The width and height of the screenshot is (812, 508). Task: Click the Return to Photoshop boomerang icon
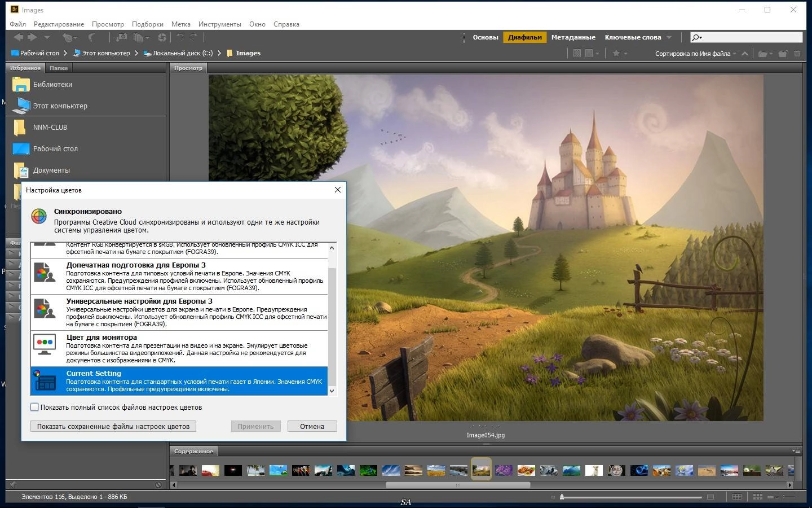point(92,37)
